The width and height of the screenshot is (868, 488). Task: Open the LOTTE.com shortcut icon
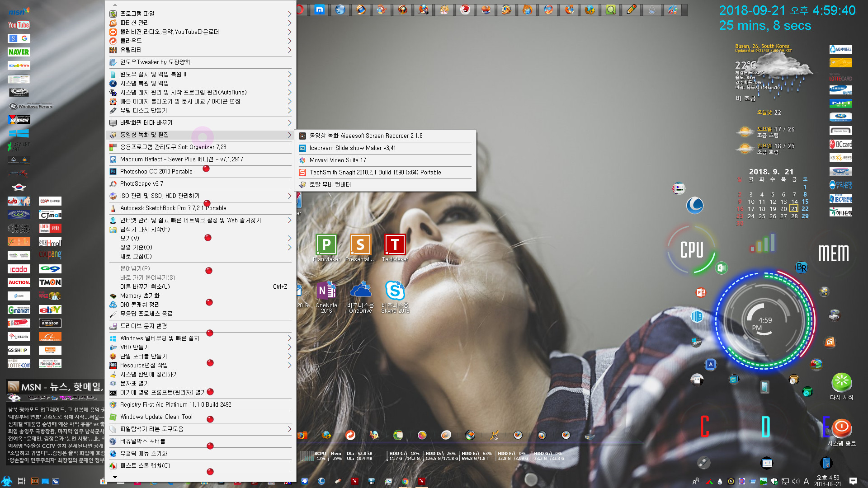(19, 364)
